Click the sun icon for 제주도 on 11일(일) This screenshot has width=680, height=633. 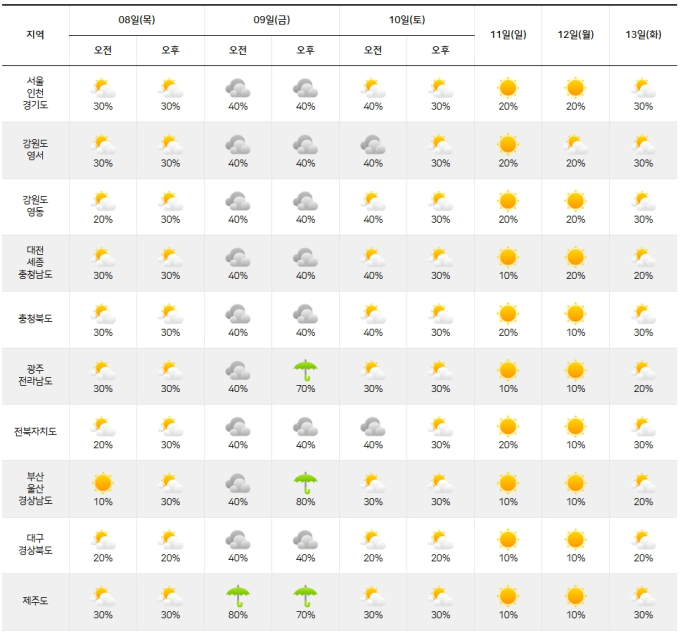(x=508, y=596)
